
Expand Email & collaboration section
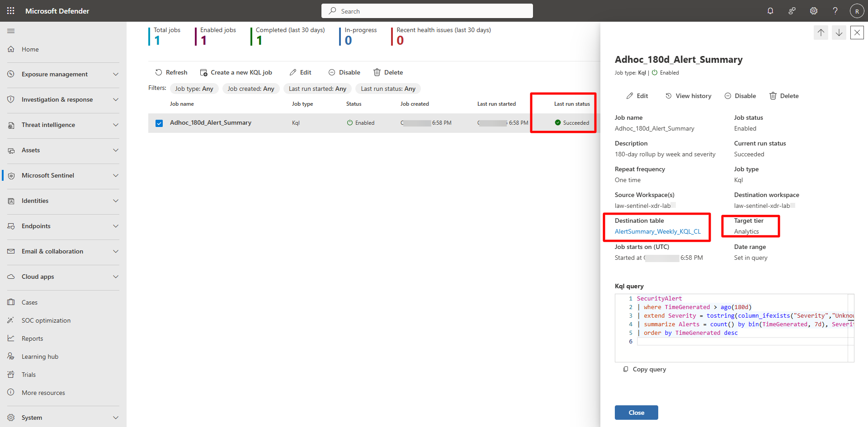[63, 251]
